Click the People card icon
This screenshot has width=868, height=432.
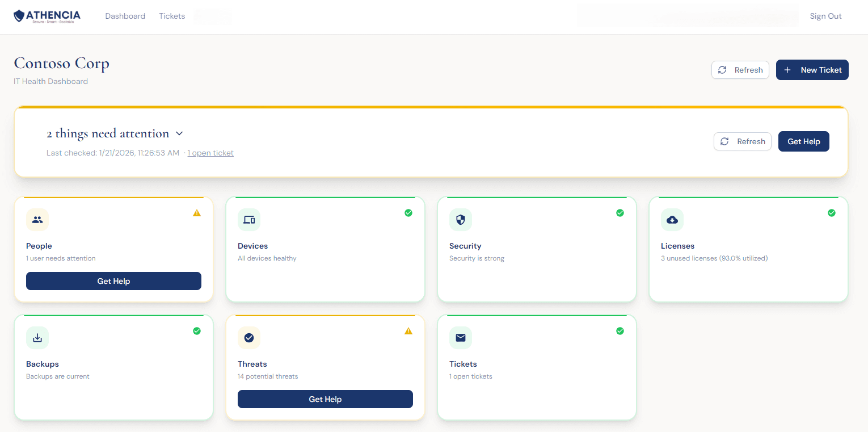37,220
